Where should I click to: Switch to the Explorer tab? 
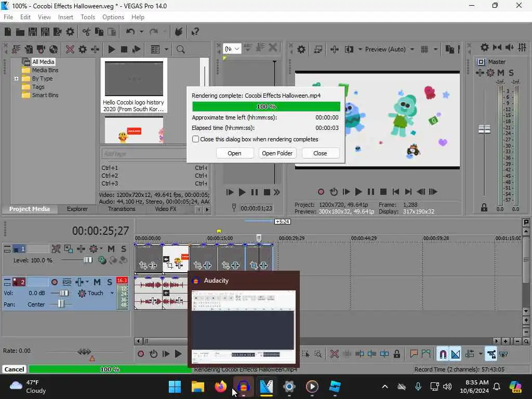coord(77,209)
